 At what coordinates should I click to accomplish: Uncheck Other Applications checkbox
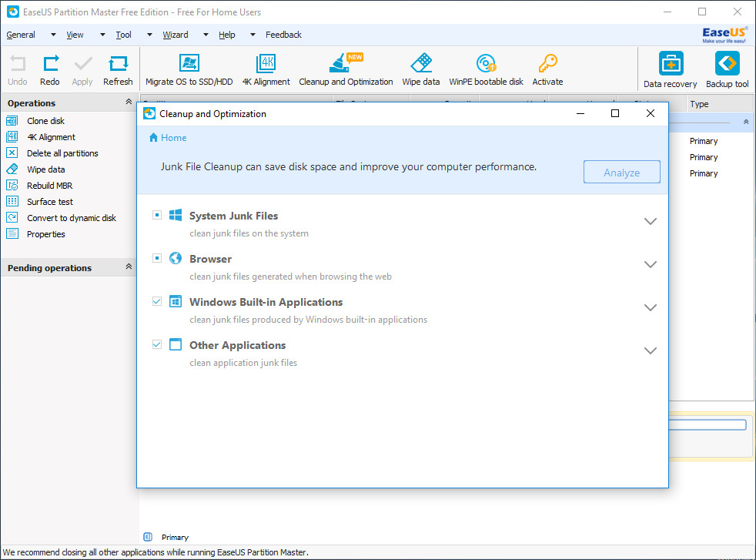tap(157, 344)
